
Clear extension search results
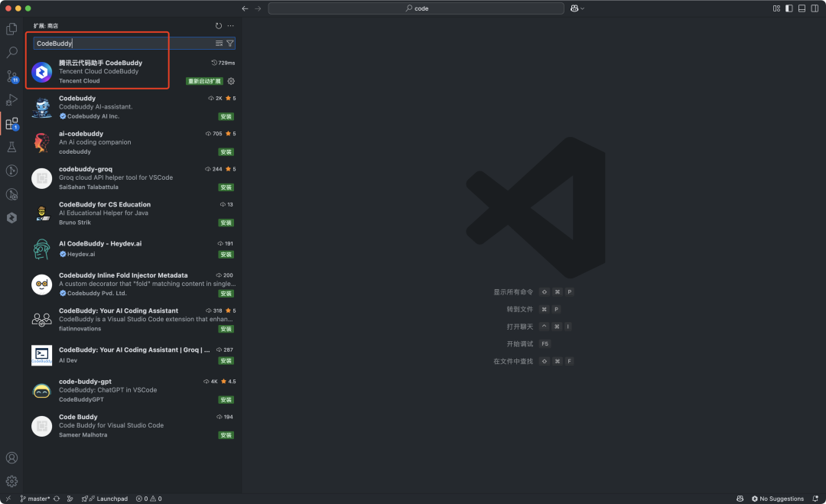(220, 43)
